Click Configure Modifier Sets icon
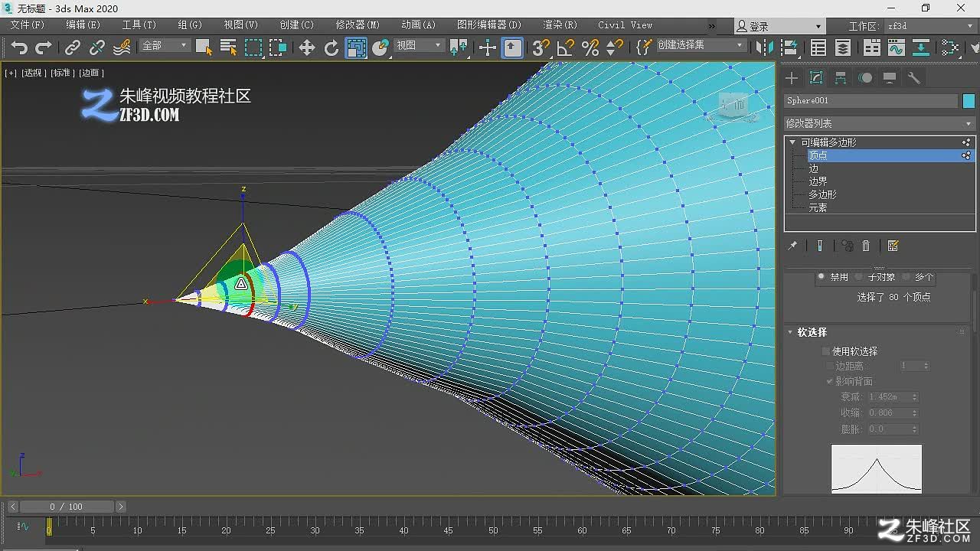The height and width of the screenshot is (551, 980). pos(893,246)
